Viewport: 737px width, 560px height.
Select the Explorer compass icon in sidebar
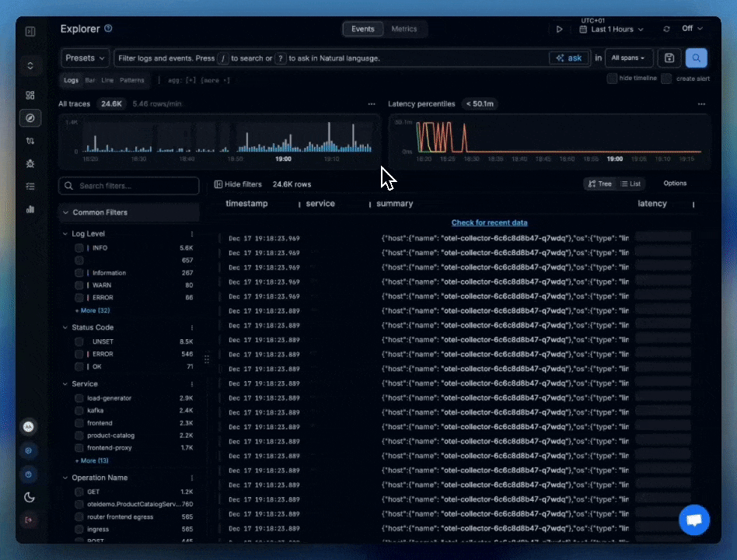(x=30, y=118)
